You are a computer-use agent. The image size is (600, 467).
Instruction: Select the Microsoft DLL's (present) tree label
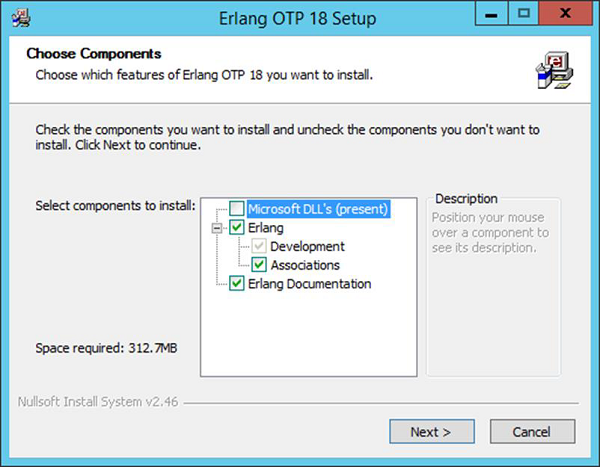pyautogui.click(x=317, y=209)
